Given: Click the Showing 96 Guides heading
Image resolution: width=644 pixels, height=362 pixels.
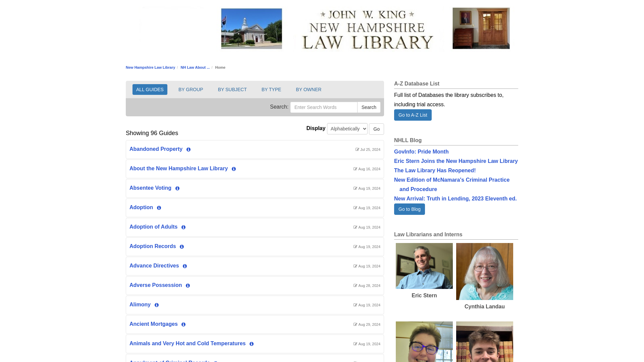Looking at the screenshot, I should [x=152, y=133].
